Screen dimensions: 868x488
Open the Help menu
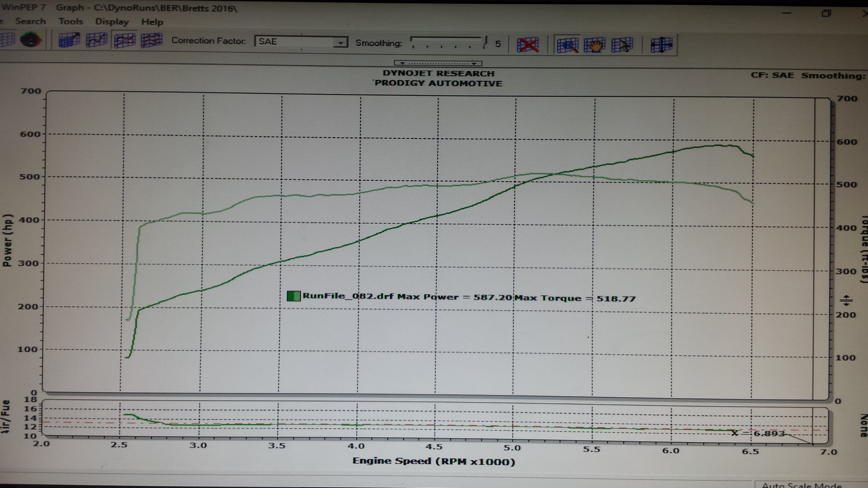pos(152,22)
